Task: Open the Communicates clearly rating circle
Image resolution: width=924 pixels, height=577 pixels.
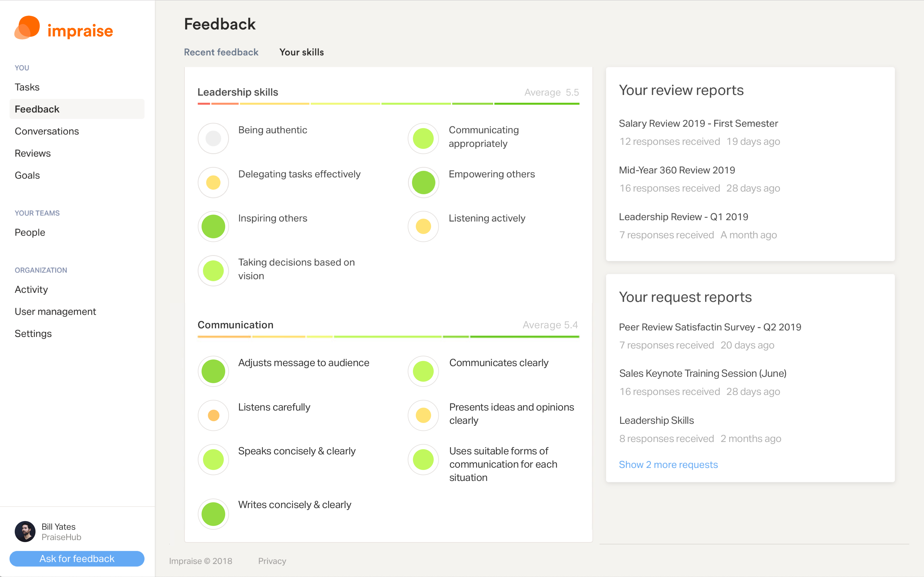Action: (x=423, y=371)
